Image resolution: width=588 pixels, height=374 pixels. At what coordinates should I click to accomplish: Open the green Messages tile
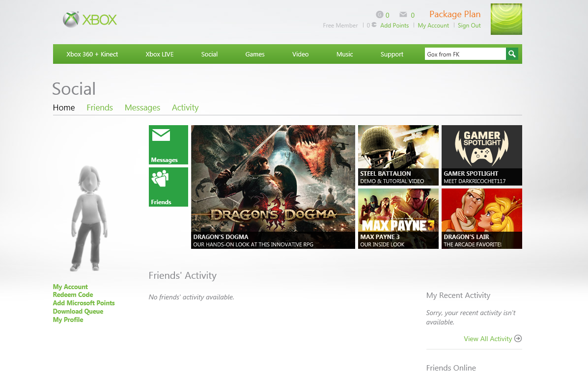coord(168,145)
